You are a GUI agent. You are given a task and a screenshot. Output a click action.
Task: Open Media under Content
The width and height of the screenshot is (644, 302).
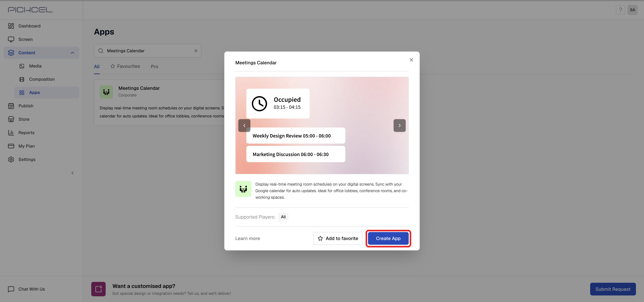47,66
